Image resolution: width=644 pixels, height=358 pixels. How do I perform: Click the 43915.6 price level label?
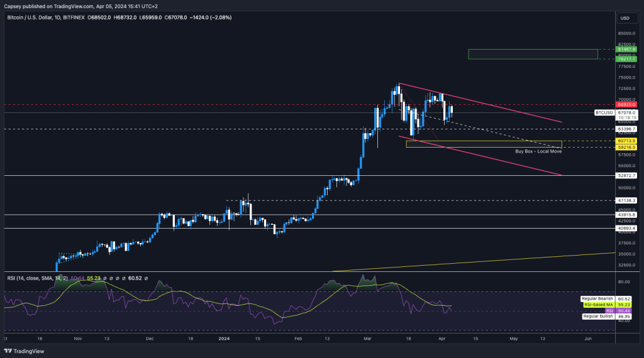[627, 215]
